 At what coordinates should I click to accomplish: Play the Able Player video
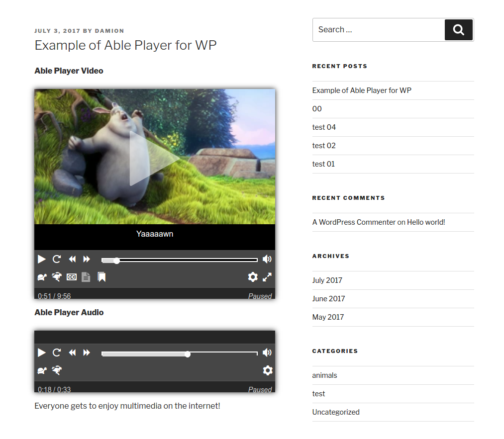(41, 259)
